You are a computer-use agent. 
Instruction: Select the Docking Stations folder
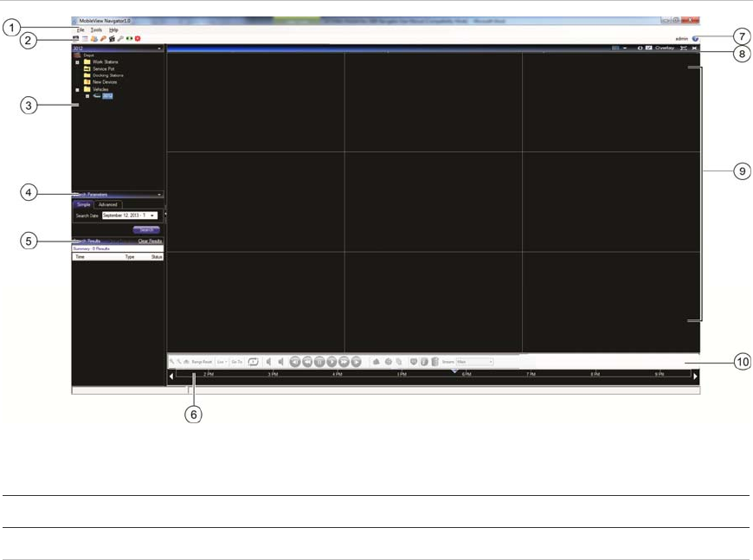(107, 75)
